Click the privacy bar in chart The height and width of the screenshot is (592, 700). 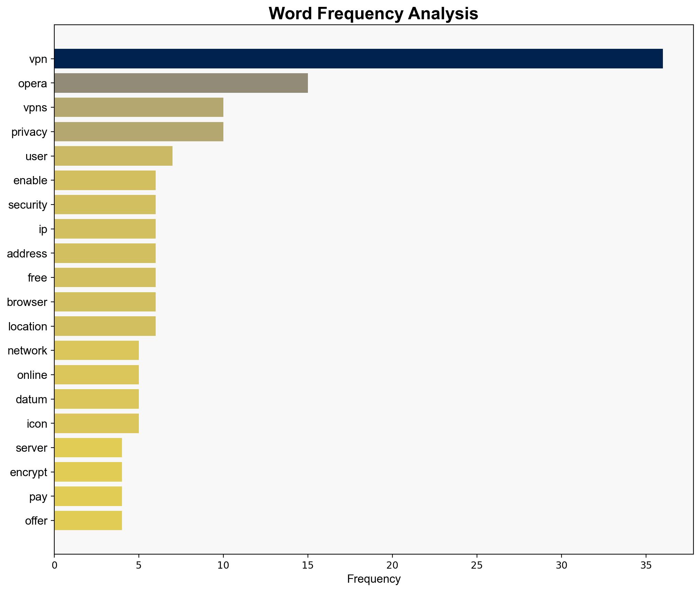[x=138, y=132]
